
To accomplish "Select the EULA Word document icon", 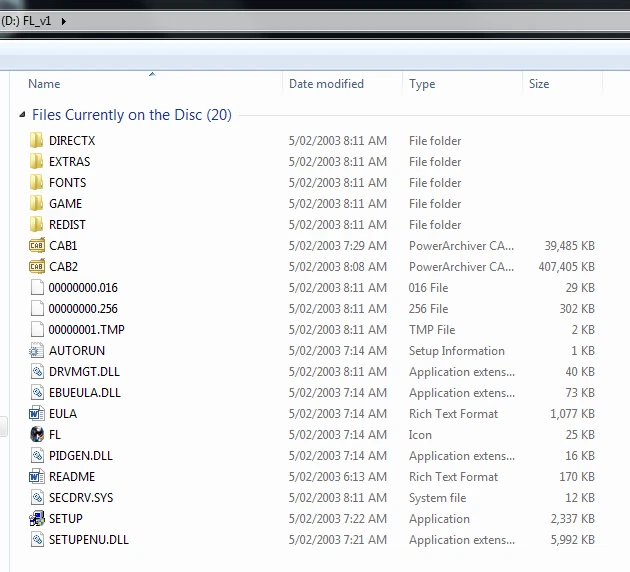I will 37,414.
